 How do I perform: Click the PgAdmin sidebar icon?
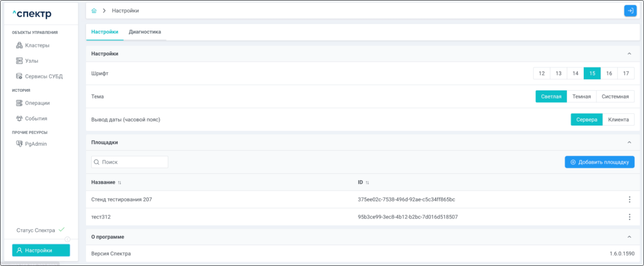tap(19, 144)
